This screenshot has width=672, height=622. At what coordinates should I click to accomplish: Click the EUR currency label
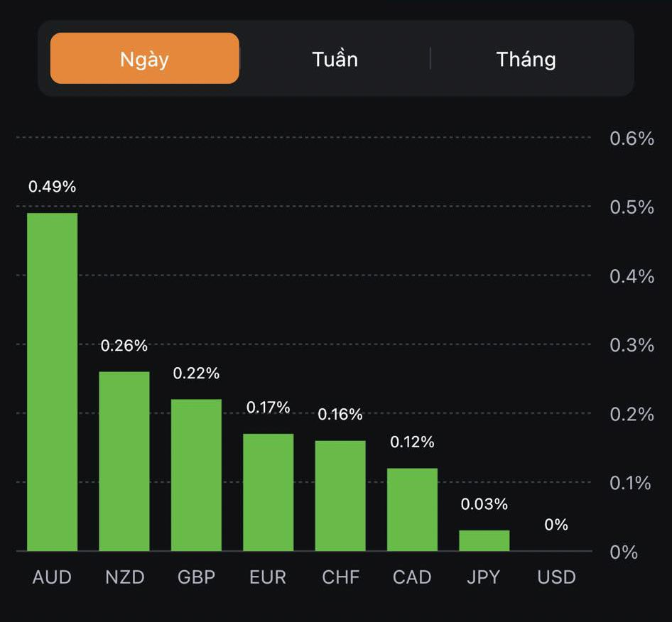[x=269, y=577]
